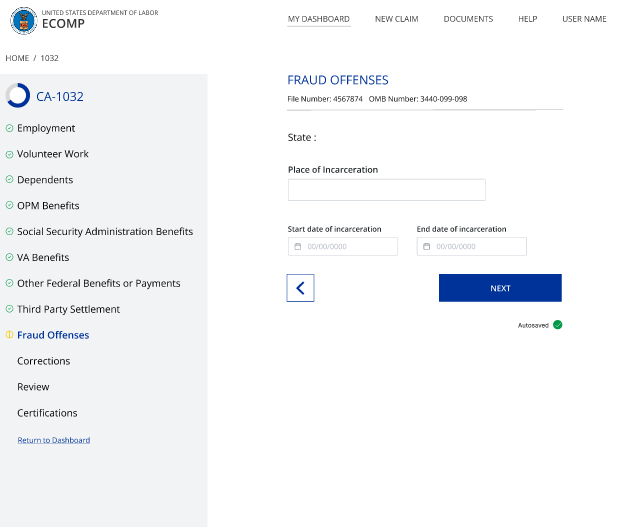Open the My Dashboard menu item

318,19
